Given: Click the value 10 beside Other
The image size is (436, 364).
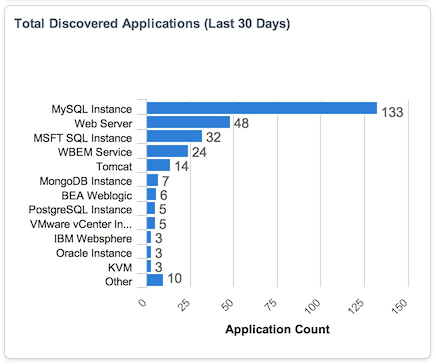Looking at the screenshot, I should (x=175, y=278).
